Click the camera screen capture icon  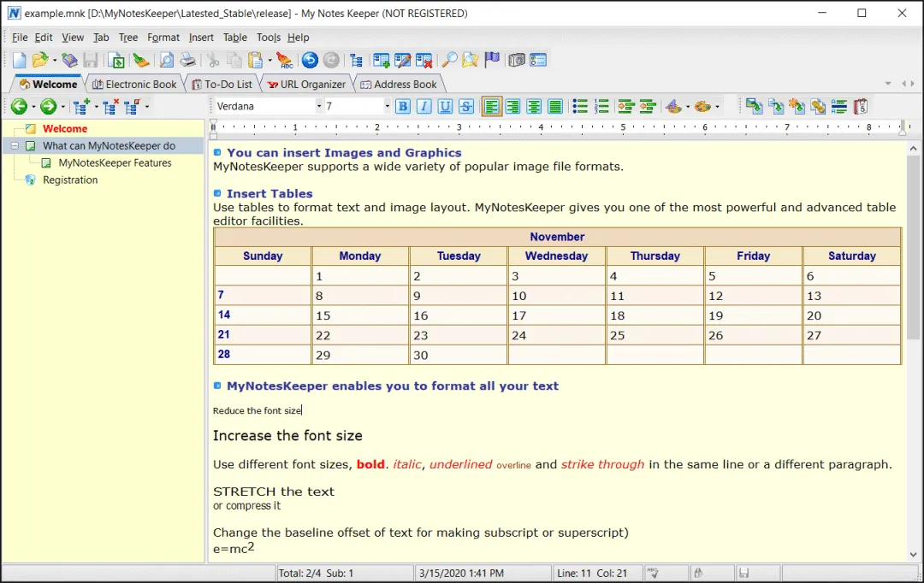point(517,60)
